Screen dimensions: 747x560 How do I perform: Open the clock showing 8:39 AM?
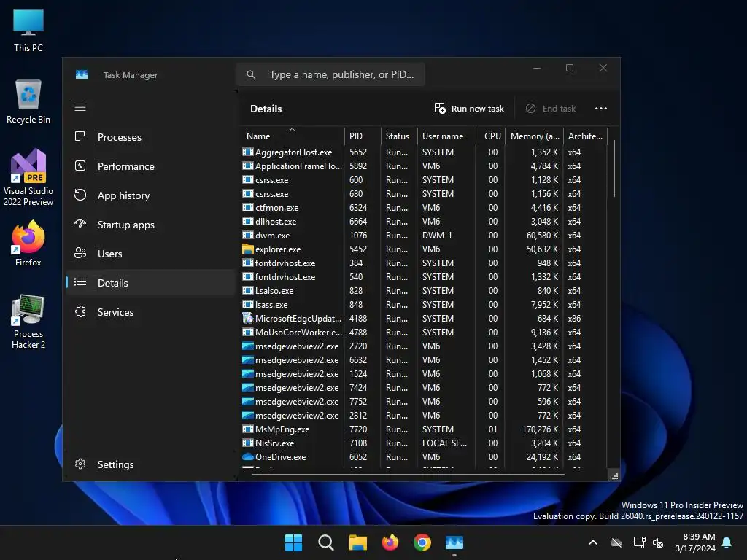click(x=695, y=542)
